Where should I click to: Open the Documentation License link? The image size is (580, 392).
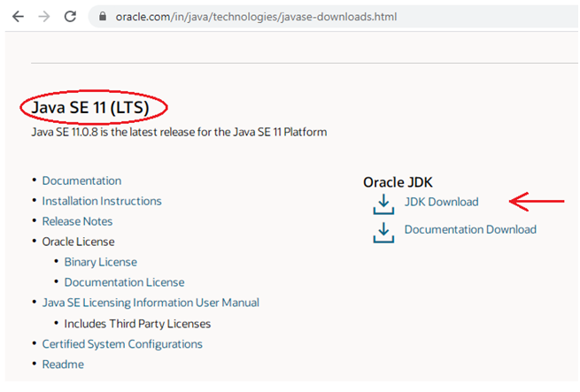124,282
